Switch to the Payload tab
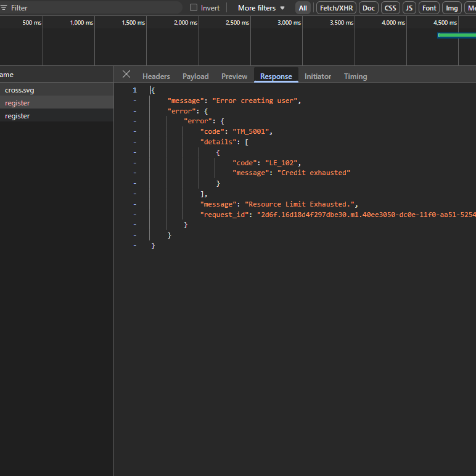 195,76
